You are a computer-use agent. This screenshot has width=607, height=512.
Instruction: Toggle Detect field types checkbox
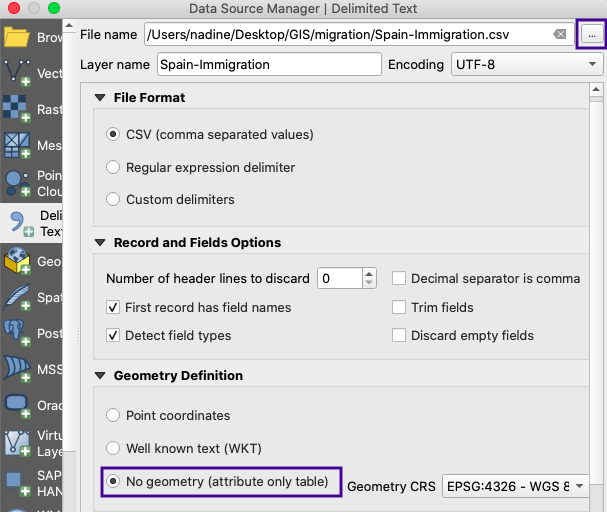click(113, 335)
